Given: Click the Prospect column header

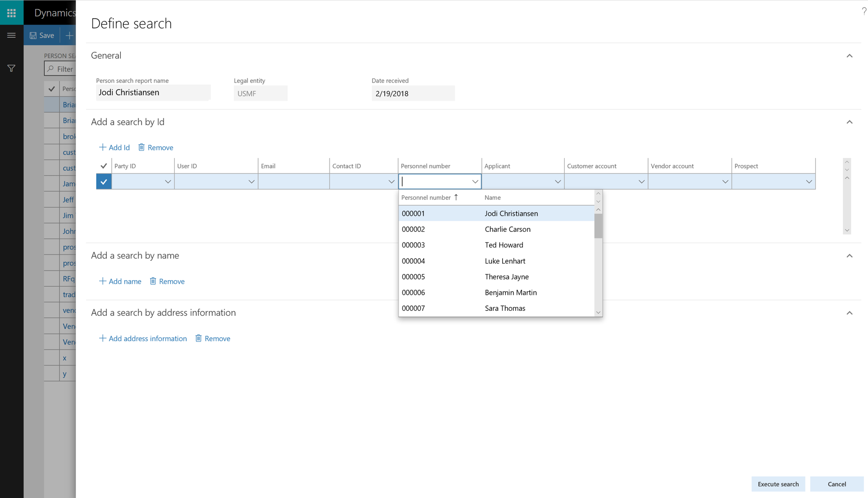Looking at the screenshot, I should pos(746,166).
